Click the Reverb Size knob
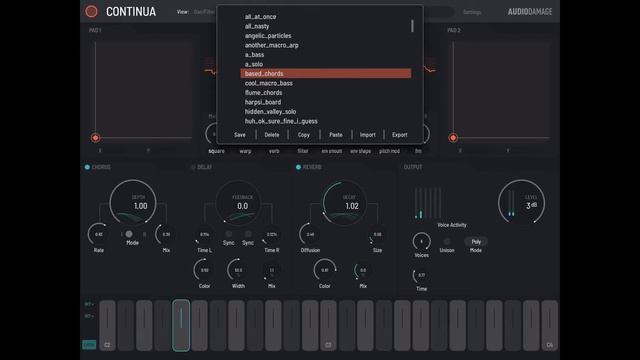 pos(377,234)
